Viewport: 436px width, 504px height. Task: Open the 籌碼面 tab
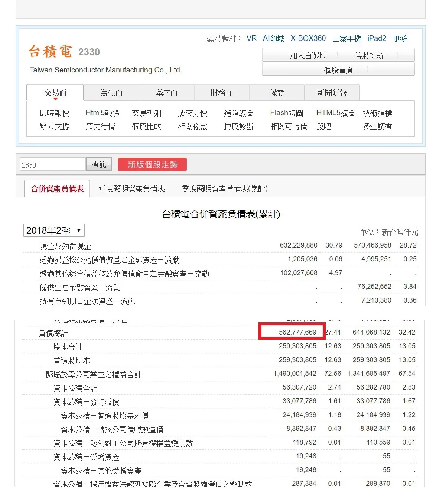click(x=111, y=93)
